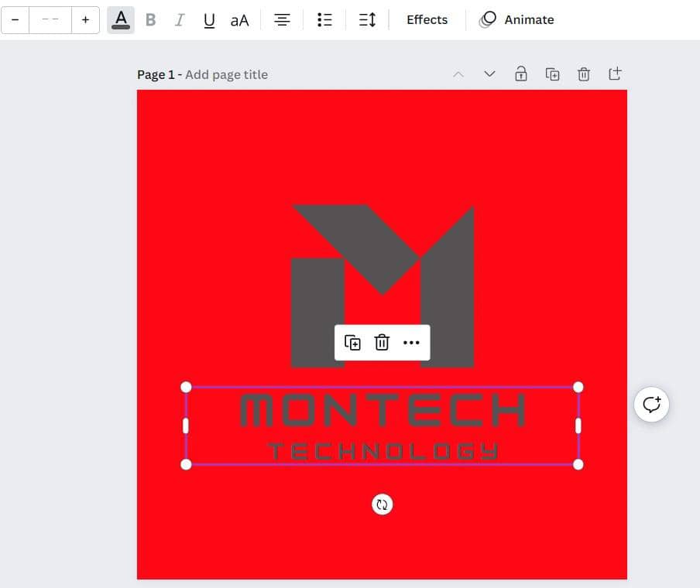Move page down with chevron

click(489, 74)
